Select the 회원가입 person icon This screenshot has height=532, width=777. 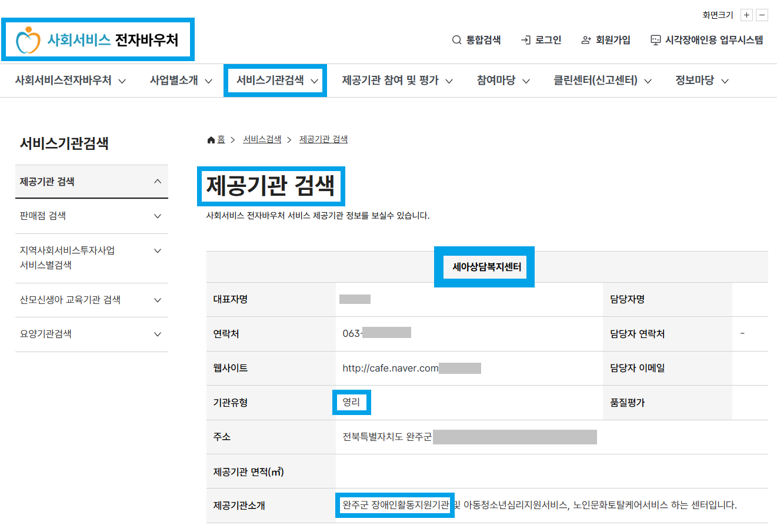click(x=585, y=40)
